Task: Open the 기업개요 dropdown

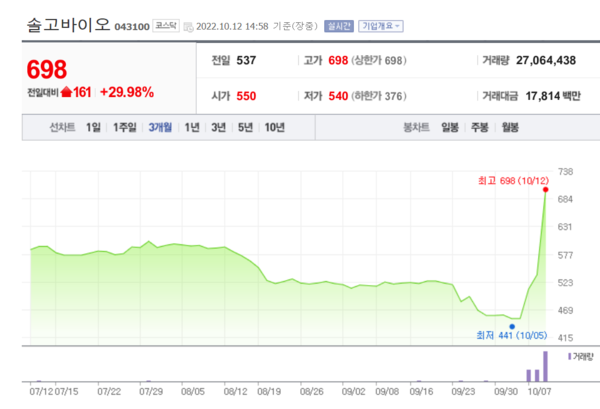Action: 381,26
